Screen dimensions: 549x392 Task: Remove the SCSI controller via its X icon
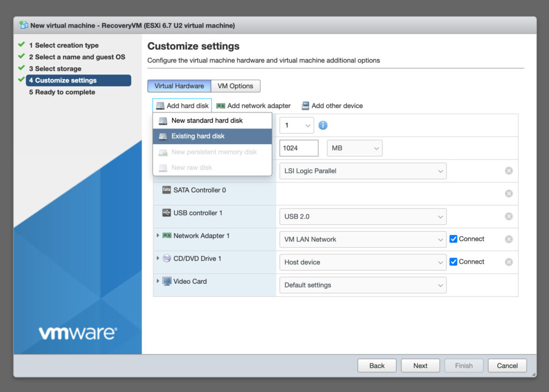tap(509, 171)
